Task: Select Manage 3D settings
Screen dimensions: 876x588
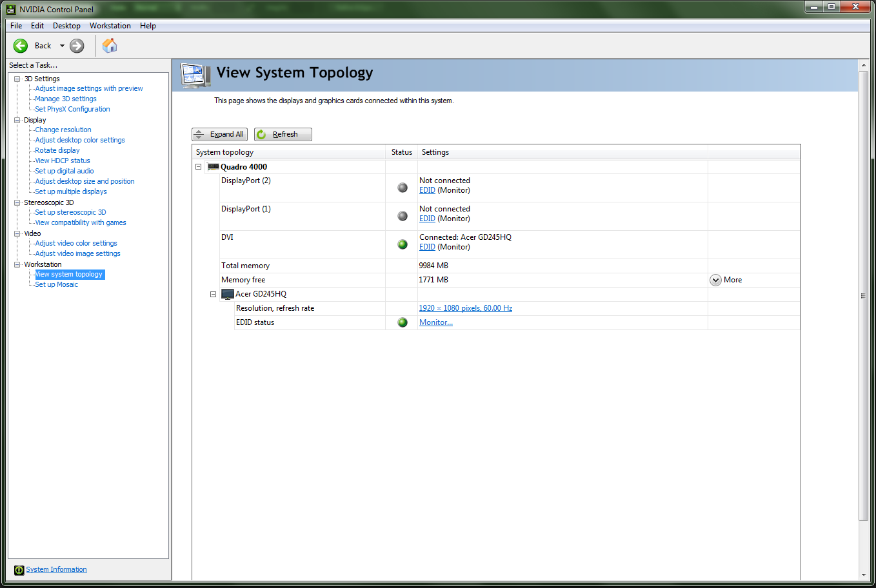Action: click(x=66, y=99)
